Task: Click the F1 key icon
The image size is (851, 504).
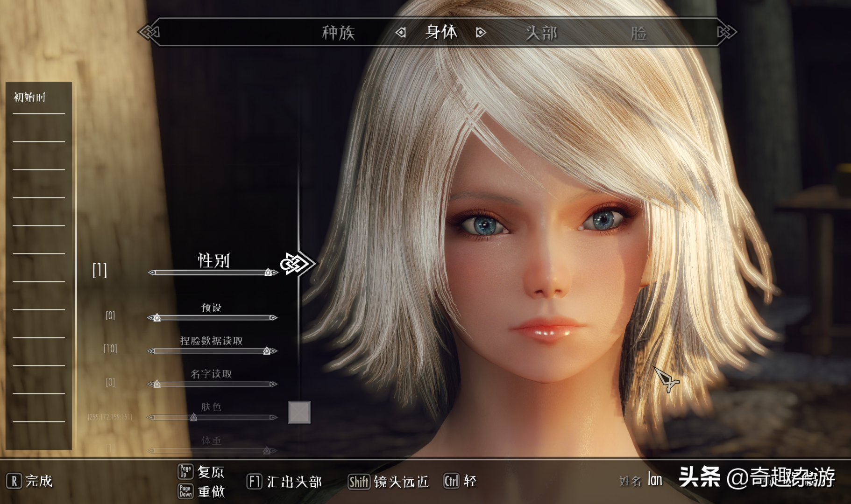Action: [254, 482]
